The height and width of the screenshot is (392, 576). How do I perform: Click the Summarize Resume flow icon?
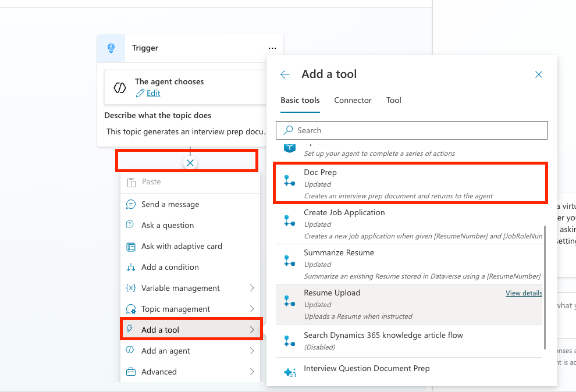pos(290,261)
